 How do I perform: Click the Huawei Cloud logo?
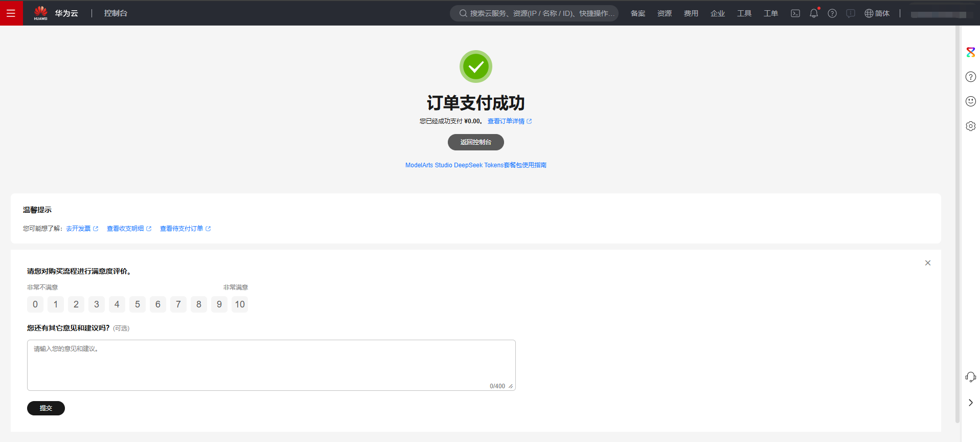tap(56, 13)
